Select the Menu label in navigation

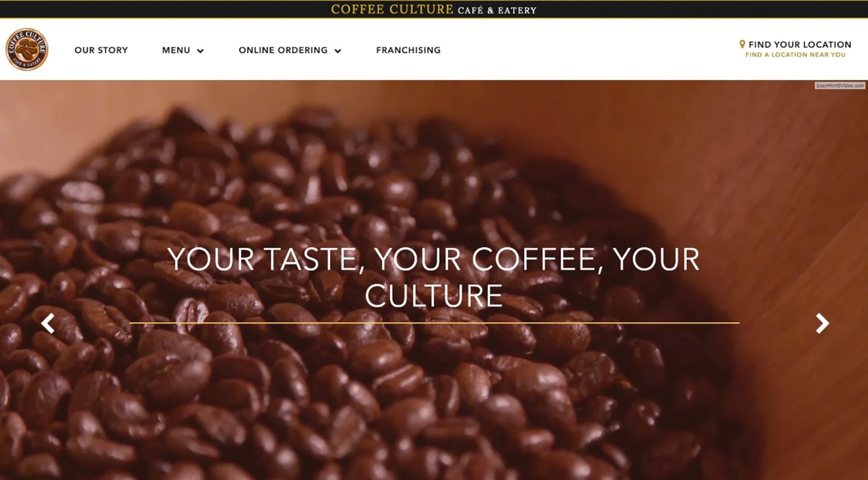(176, 50)
